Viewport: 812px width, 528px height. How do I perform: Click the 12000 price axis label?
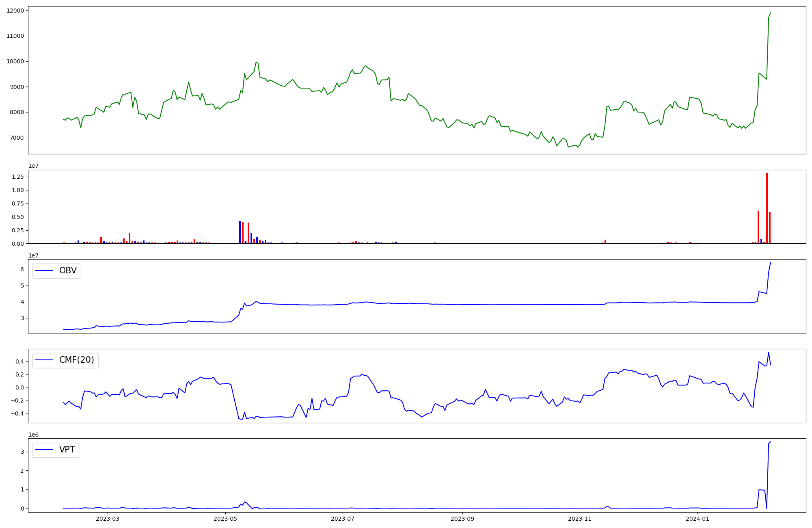[15, 11]
